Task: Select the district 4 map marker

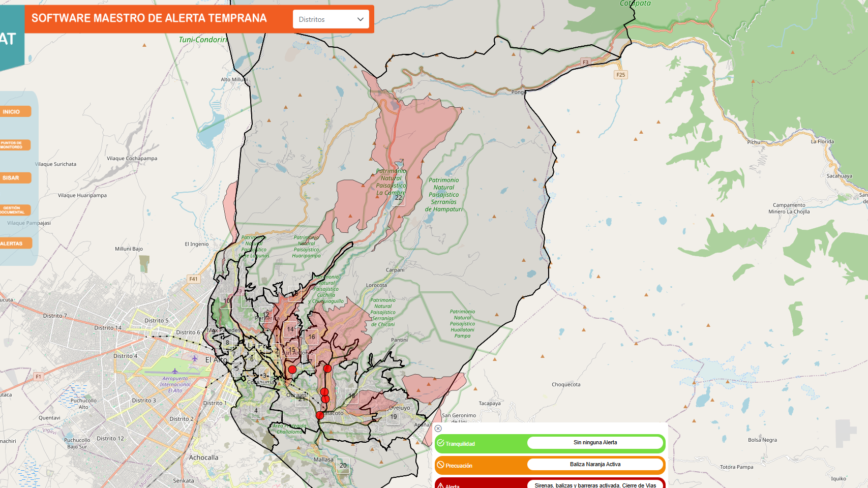Action: click(256, 411)
